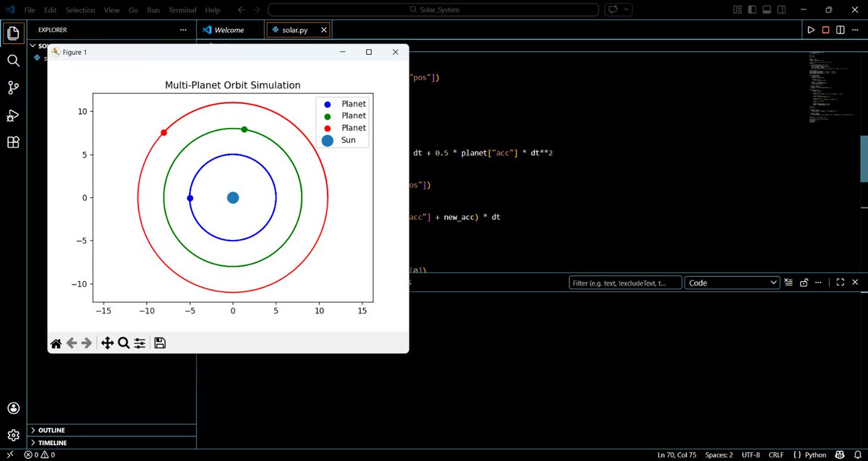Select the Zoom magnifier tool in Figure toolbar
The width and height of the screenshot is (868, 461).
click(124, 343)
